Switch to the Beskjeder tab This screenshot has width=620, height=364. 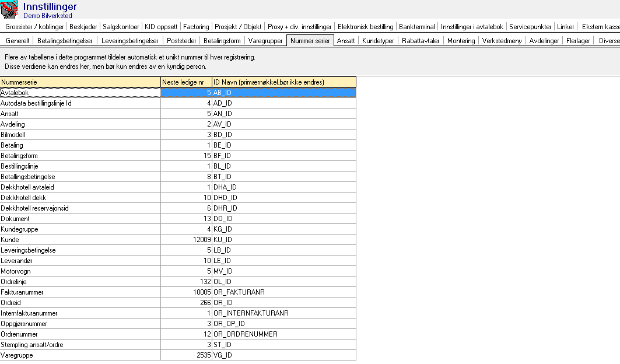(x=83, y=27)
